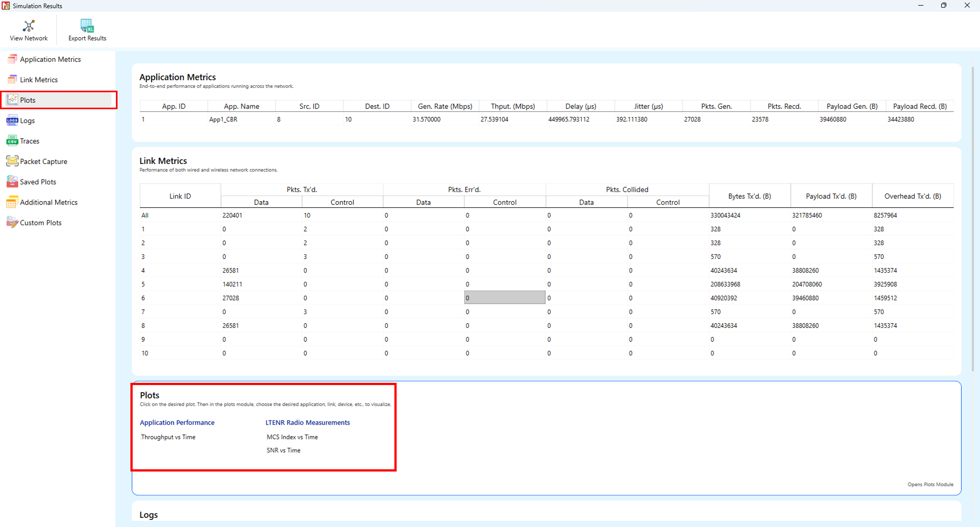This screenshot has height=527, width=980.
Task: Open the Throughput vs Time plot
Action: coord(168,437)
